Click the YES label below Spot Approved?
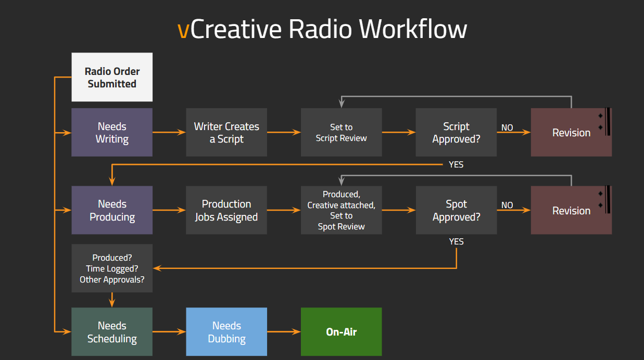Image resolution: width=644 pixels, height=360 pixels. tap(456, 241)
